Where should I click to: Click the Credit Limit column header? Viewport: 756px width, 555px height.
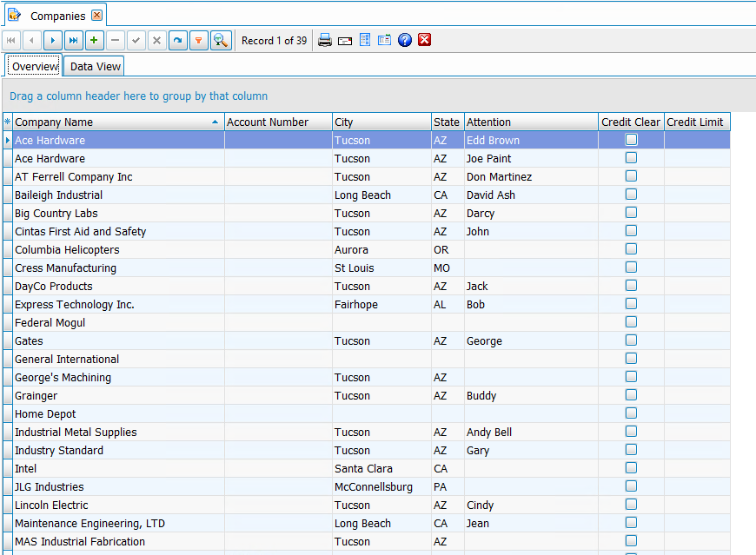coord(697,122)
